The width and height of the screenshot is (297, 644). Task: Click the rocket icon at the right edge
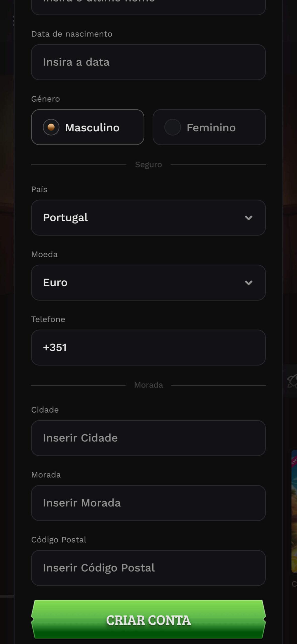point(292,381)
